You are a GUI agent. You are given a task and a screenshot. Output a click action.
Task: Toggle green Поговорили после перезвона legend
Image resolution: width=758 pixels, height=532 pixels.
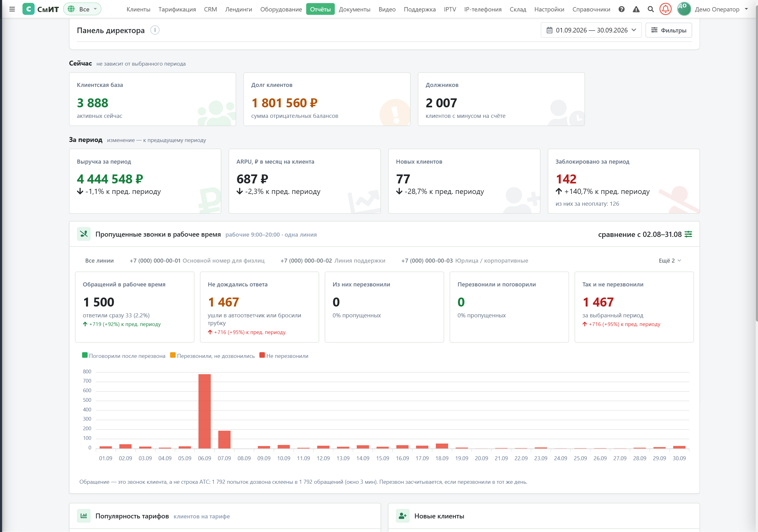[x=123, y=356]
